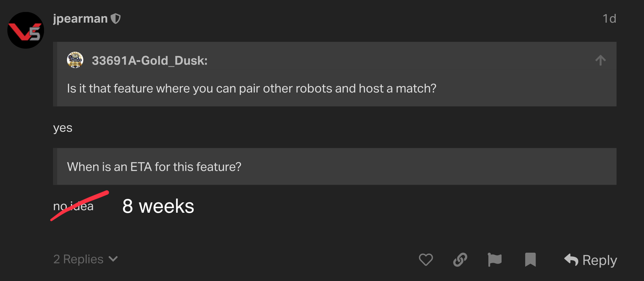The width and height of the screenshot is (644, 281).
Task: Click the quoted text about pairing robots
Action: click(252, 88)
